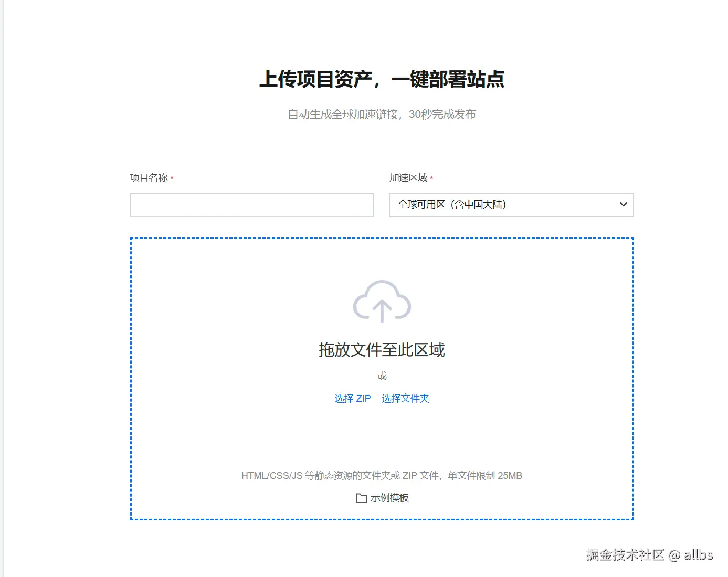
Task: Open the 选择 ZIP file picker
Action: click(x=352, y=398)
